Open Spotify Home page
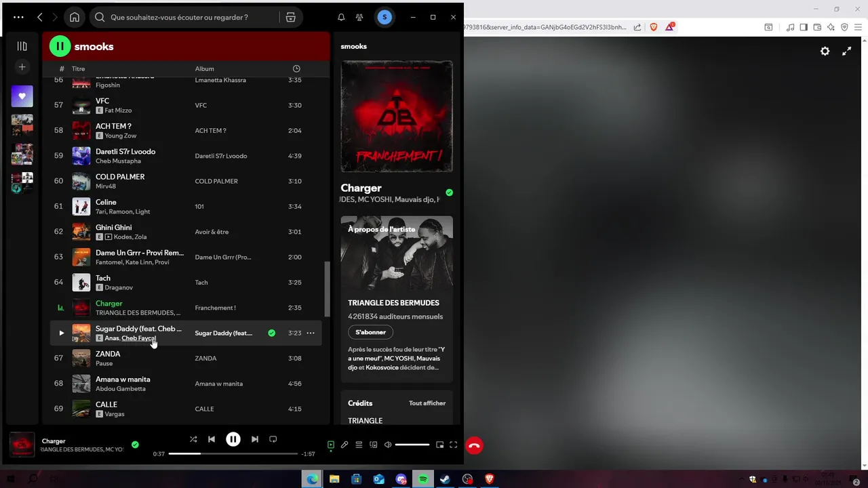 (x=75, y=17)
